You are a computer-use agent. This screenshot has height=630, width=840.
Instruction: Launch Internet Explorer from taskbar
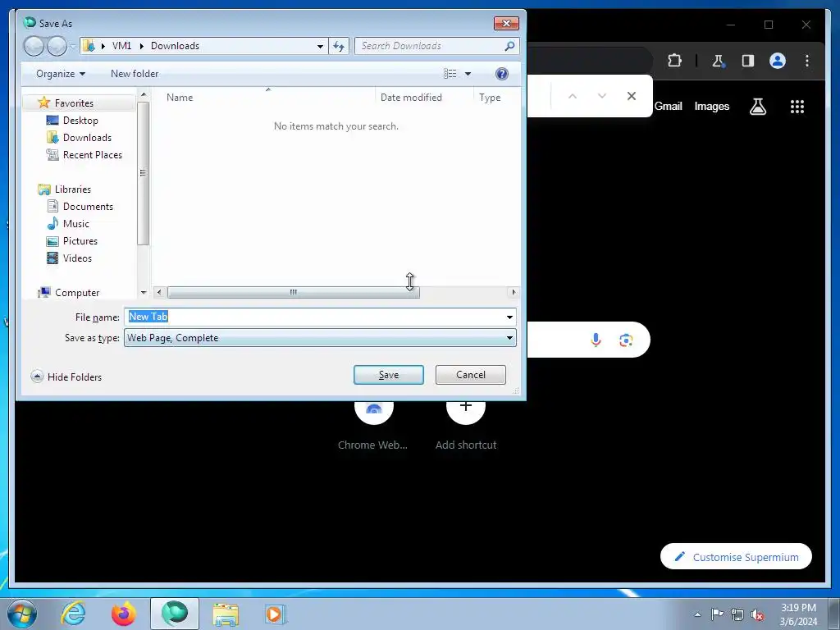[x=73, y=614]
